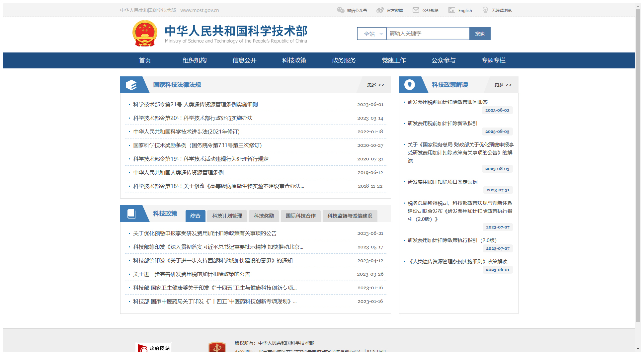Open the 中华人民共和国人类遗传资源管理条例 link

(178, 173)
